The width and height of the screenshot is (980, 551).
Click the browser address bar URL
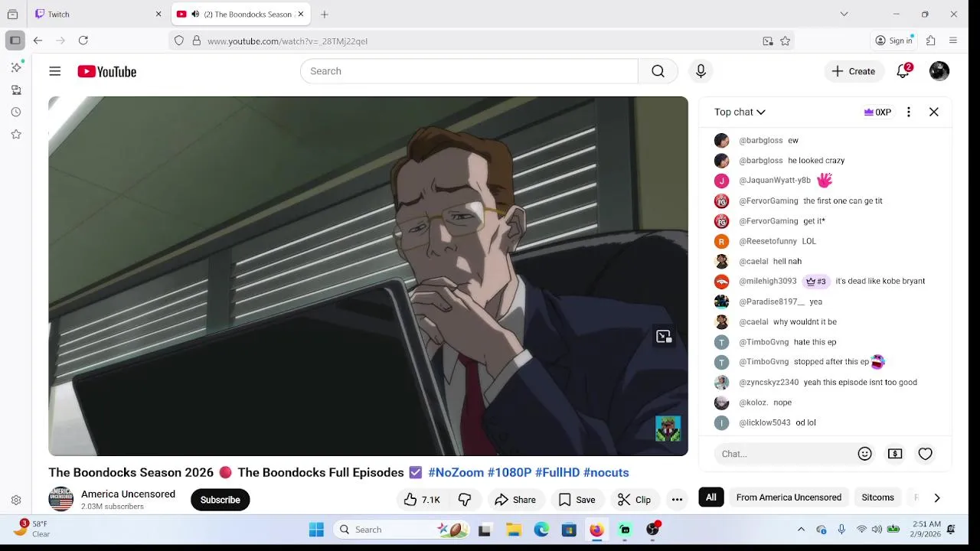287,41
